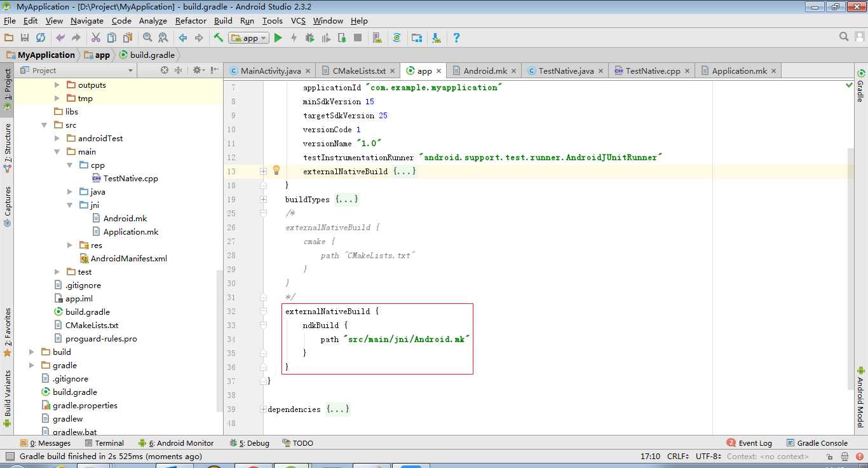The height and width of the screenshot is (468, 868).
Task: Collapse the src folder
Action: coord(44,125)
